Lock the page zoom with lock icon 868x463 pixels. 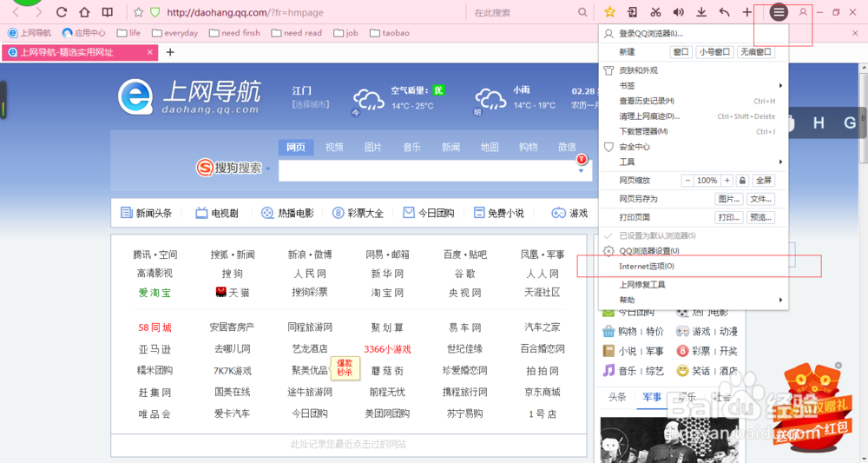point(742,181)
